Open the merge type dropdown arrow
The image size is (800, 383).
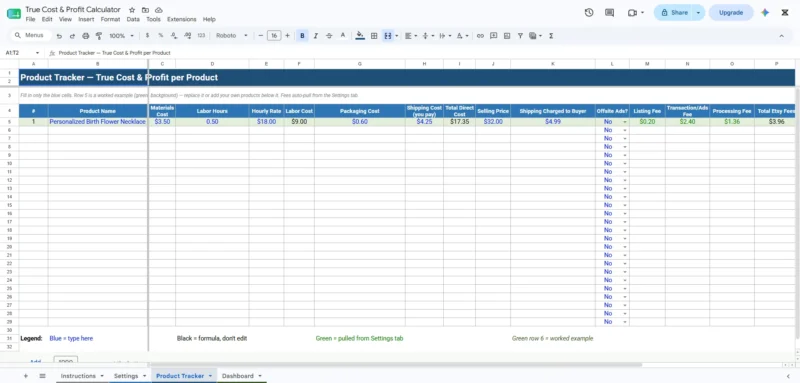pyautogui.click(x=396, y=36)
